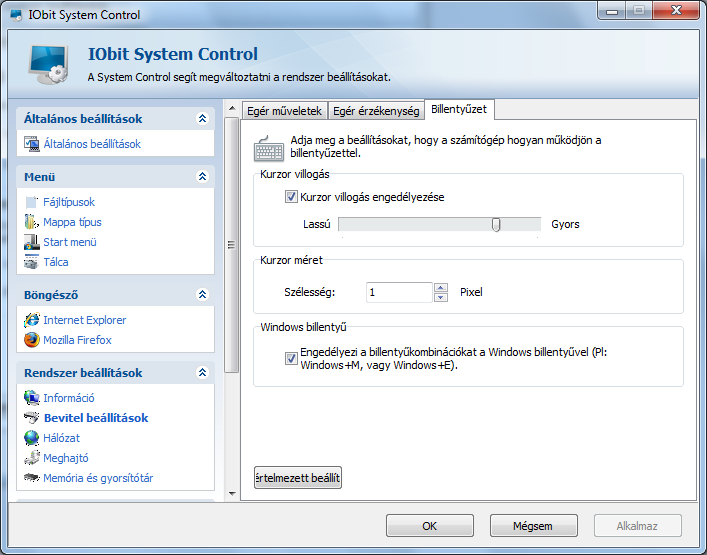
Task: Click the Mozilla Firefox icon
Action: (32, 340)
